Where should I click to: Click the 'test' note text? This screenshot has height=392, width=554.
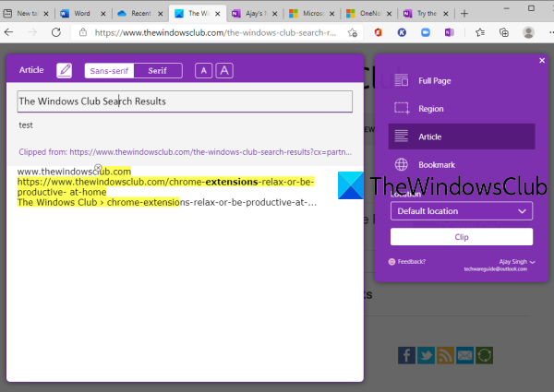(26, 125)
